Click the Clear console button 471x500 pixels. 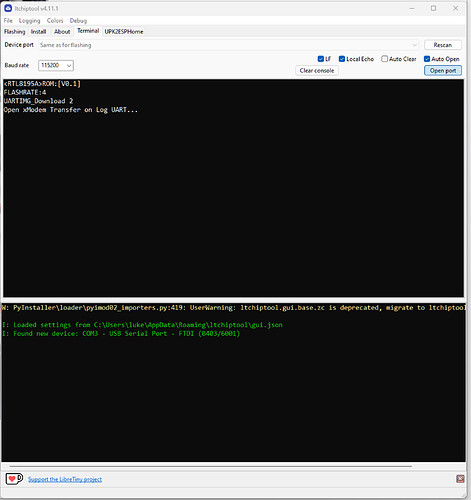coord(317,71)
